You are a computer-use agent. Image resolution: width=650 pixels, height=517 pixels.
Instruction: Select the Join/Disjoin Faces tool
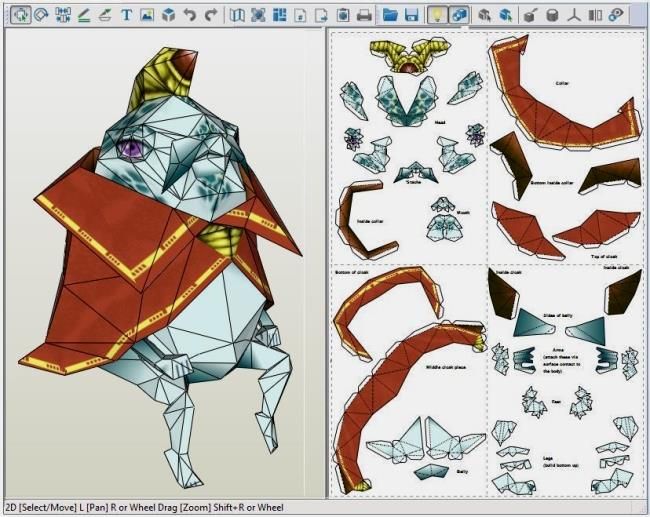pos(63,15)
